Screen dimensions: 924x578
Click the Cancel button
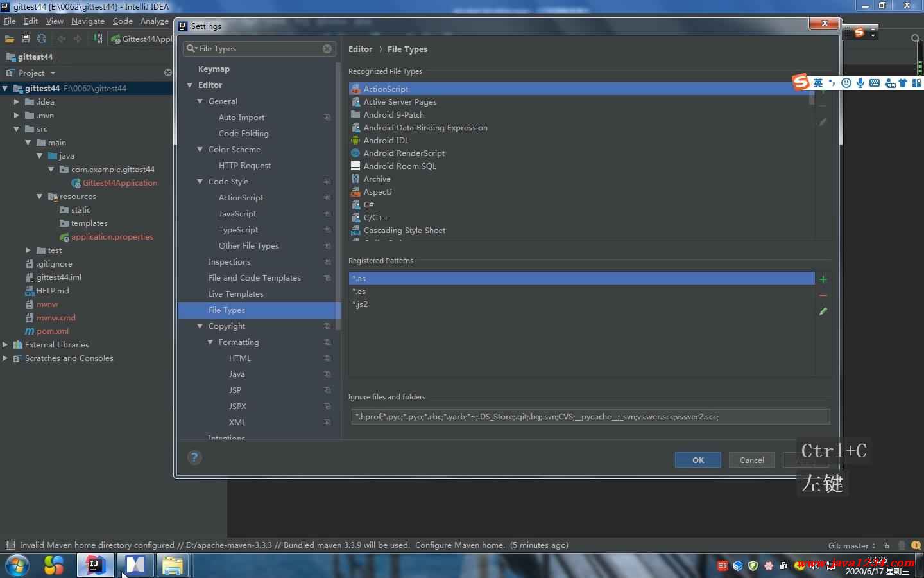point(752,460)
